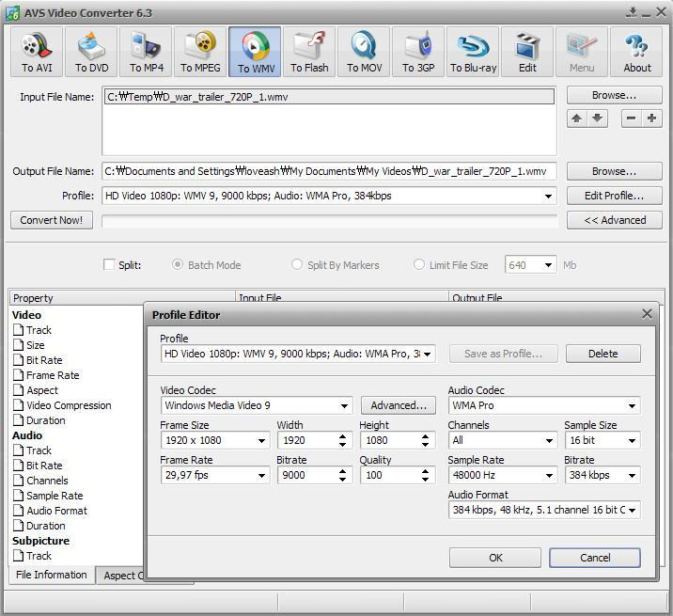This screenshot has width=673, height=616.
Task: Select input file D_war_trailer_720P_1.wmv
Action: tap(329, 97)
